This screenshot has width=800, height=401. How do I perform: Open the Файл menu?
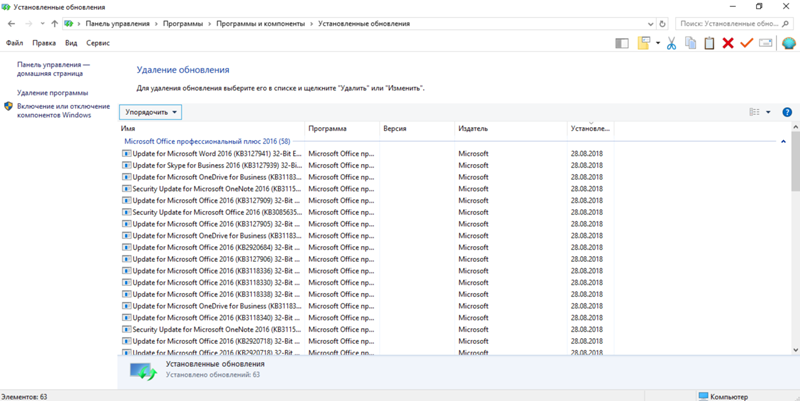14,43
